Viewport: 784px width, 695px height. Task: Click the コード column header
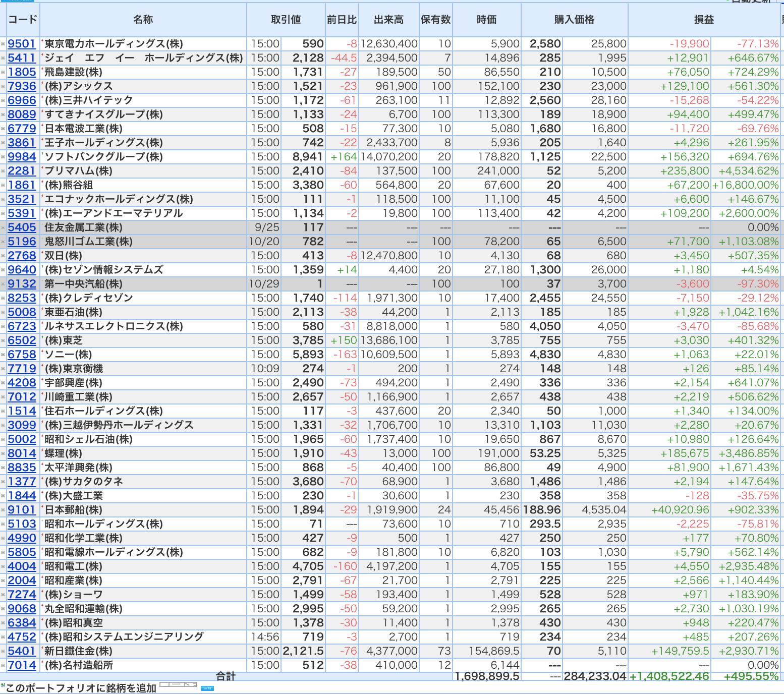tap(23, 20)
